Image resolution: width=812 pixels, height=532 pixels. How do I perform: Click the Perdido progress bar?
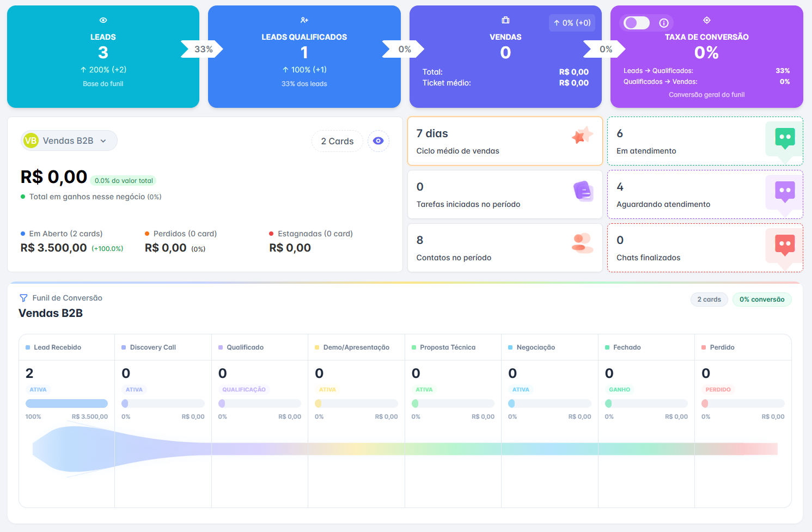(743, 403)
